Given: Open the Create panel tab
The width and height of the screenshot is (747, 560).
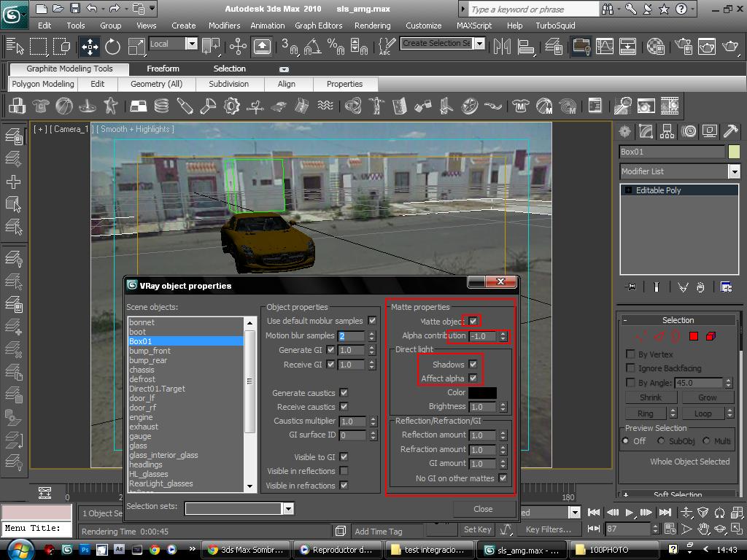Looking at the screenshot, I should 624,131.
